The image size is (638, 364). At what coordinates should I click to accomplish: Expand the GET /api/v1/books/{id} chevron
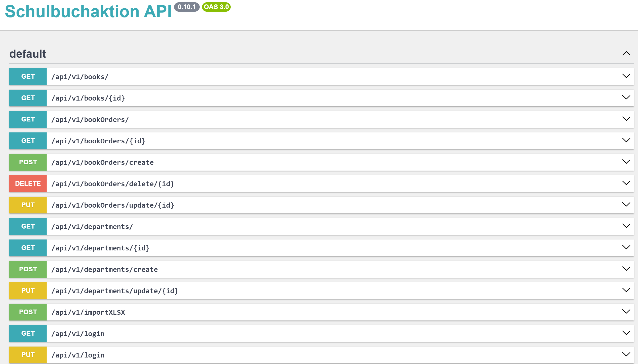pyautogui.click(x=626, y=98)
